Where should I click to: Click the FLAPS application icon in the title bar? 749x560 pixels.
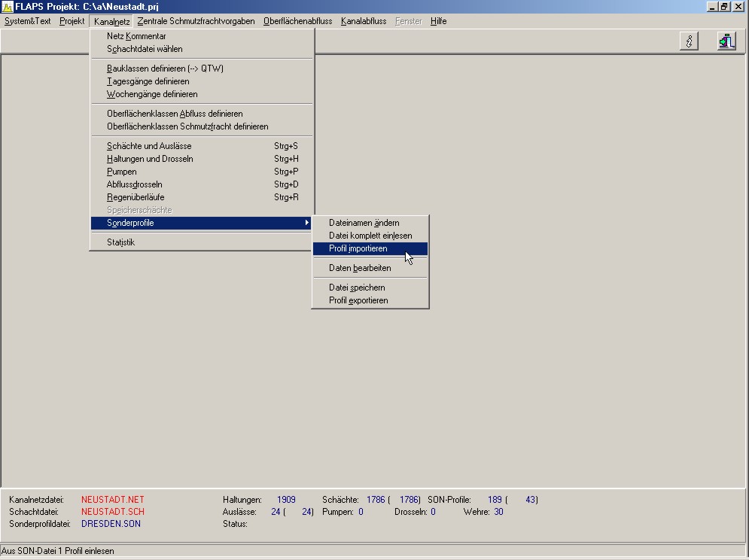tap(8, 7)
